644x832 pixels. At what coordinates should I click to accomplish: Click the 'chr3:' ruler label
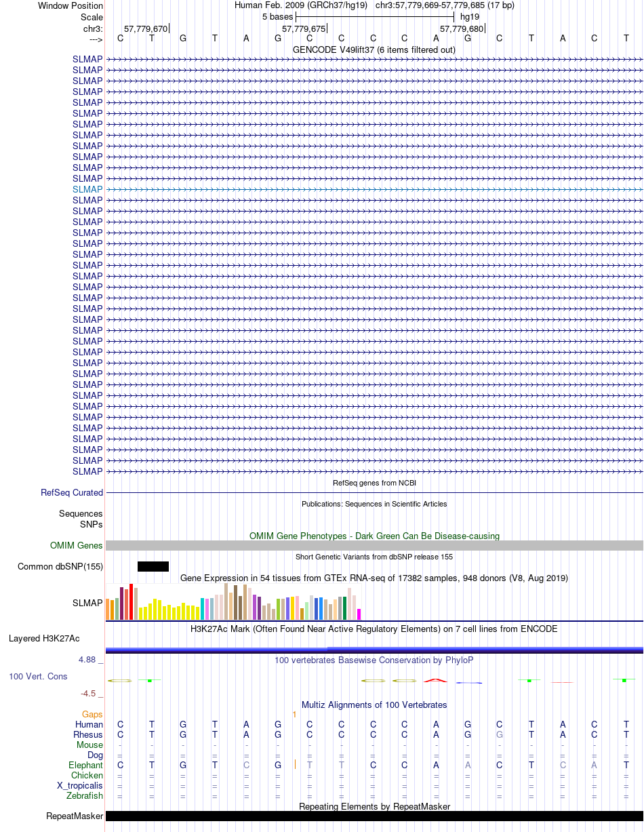[x=93, y=28]
